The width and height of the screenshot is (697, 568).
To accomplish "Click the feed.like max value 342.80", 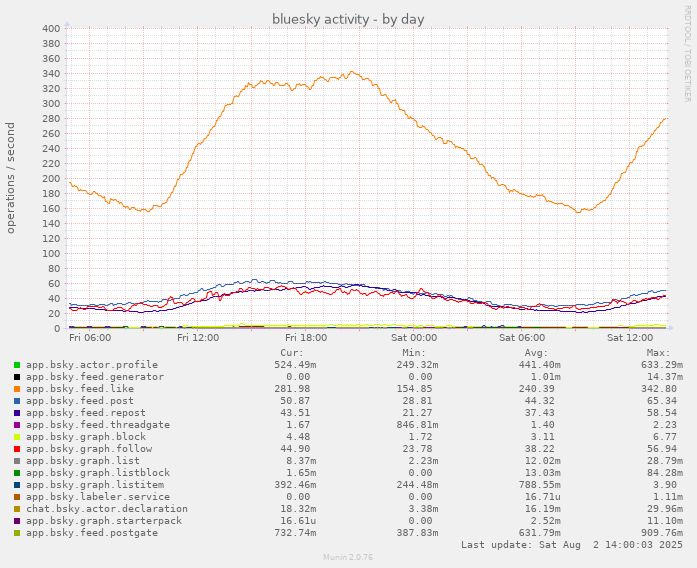I will (659, 389).
